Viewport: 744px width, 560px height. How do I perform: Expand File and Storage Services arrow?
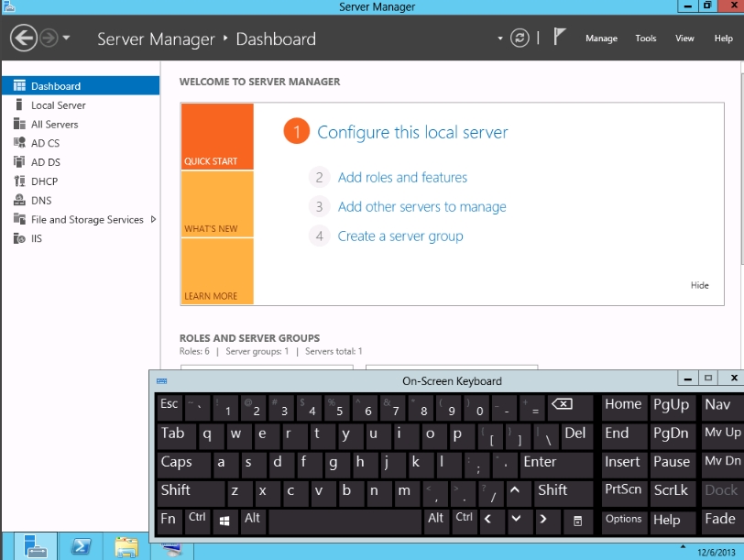click(x=153, y=219)
